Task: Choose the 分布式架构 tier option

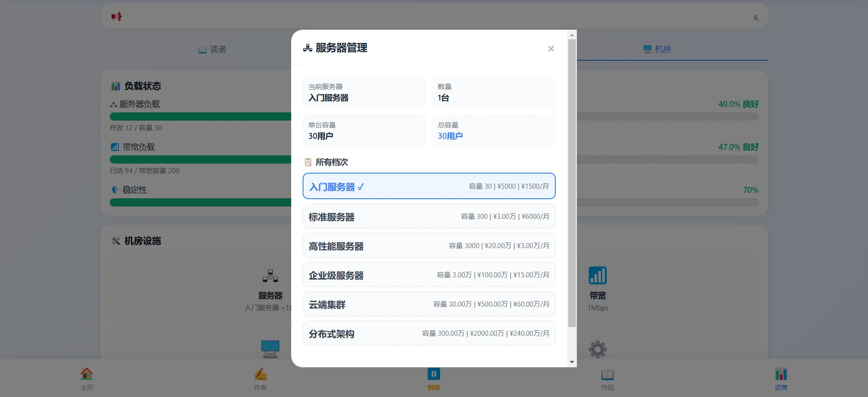Action: click(x=429, y=333)
